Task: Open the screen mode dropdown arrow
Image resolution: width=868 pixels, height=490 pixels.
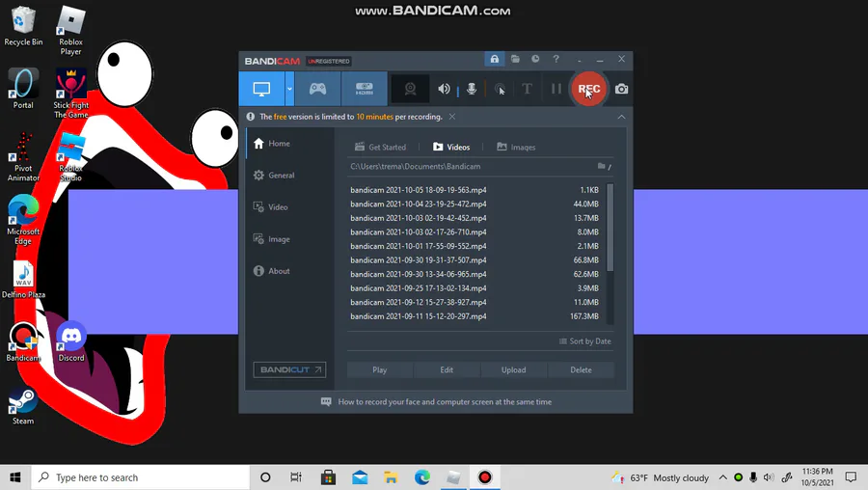Action: click(x=289, y=89)
